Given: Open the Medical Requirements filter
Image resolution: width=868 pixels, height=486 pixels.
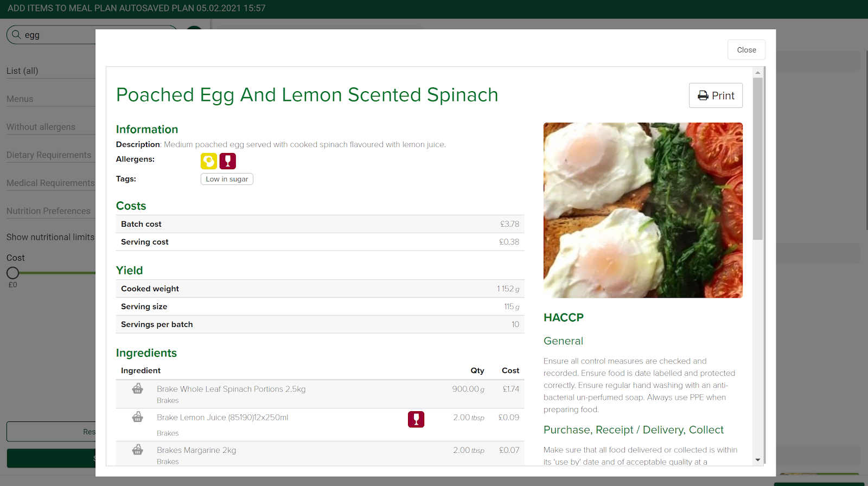Looking at the screenshot, I should click(51, 183).
